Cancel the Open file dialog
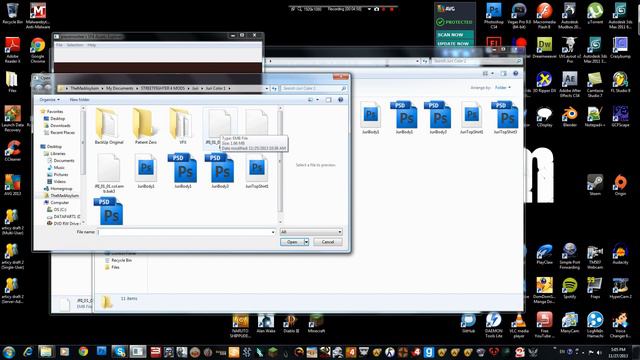Image resolution: width=640 pixels, height=360 pixels. pos(328,242)
